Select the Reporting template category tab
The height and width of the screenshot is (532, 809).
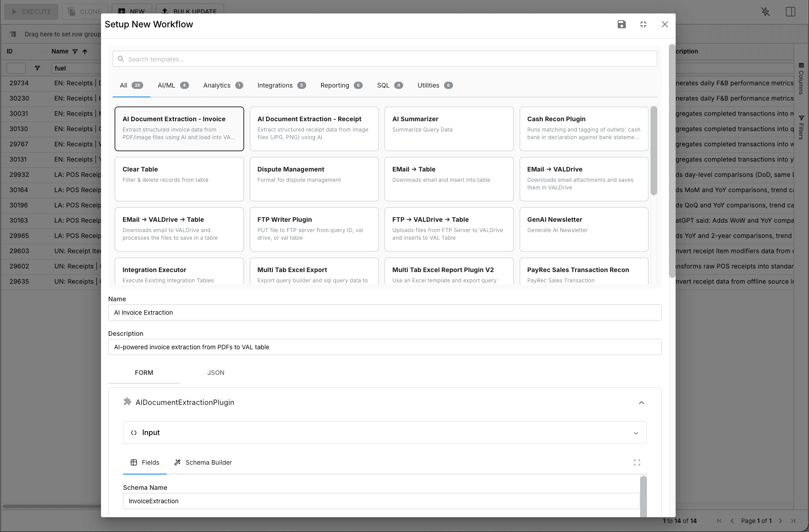pyautogui.click(x=341, y=85)
